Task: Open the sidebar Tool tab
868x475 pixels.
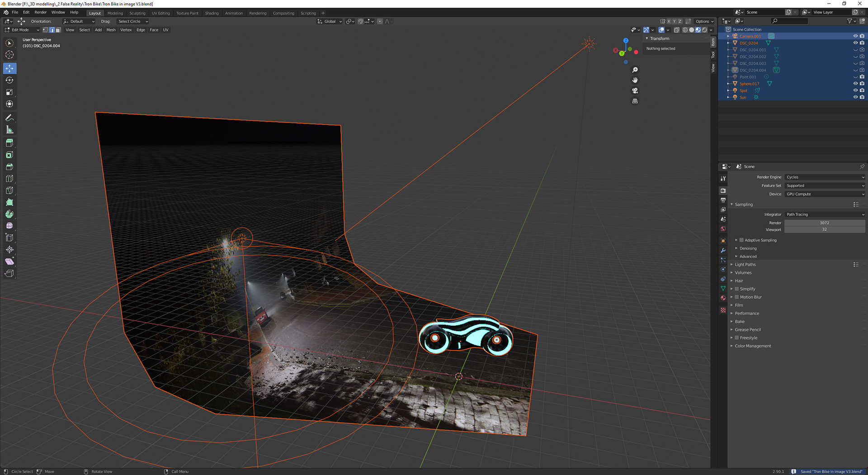Action: [x=713, y=55]
